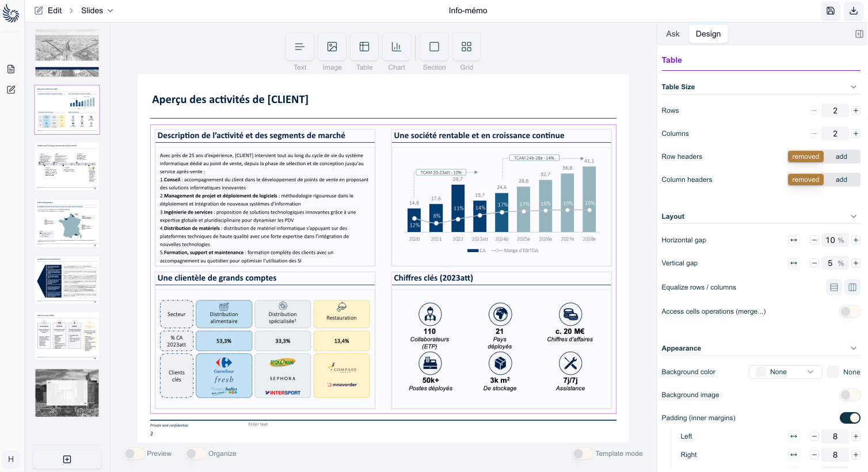Disable Padding (inner margins)
Viewport: 868px width, 472px height.
[850, 417]
